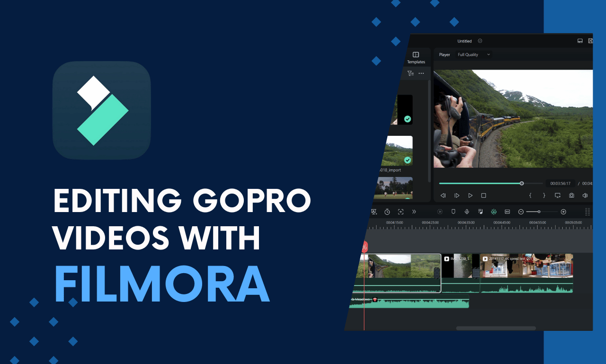This screenshot has height=364, width=606.
Task: Click the AI portrait tool icon in the timeline toolbar
Action: (374, 212)
